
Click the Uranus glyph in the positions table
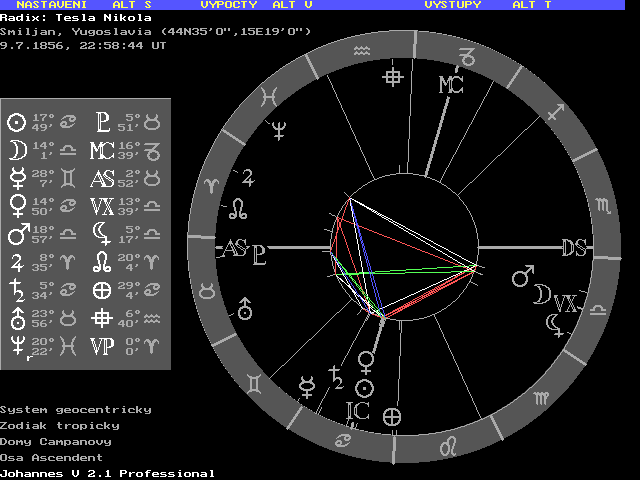[16, 319]
